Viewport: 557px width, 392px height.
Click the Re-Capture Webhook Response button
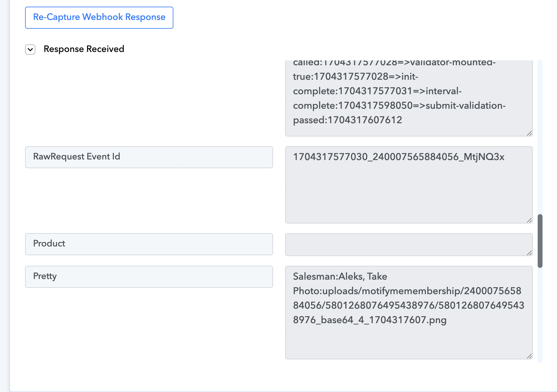[x=99, y=18]
